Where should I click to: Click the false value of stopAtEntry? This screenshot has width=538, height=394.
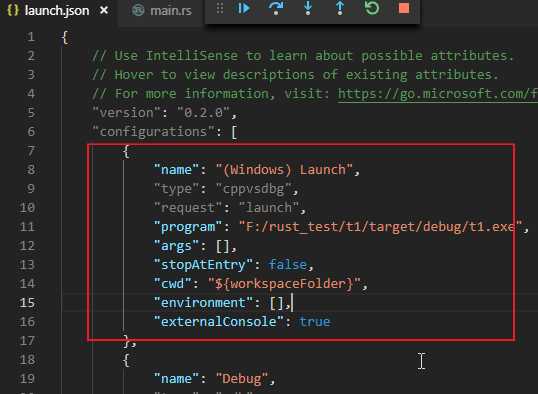point(288,265)
